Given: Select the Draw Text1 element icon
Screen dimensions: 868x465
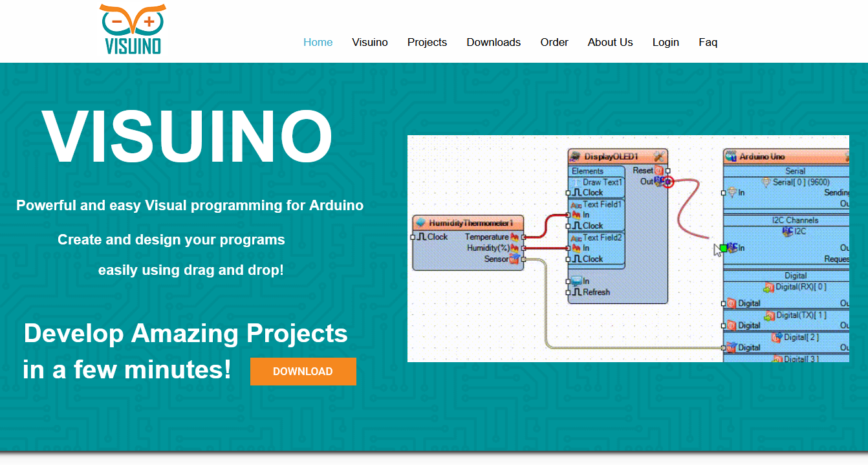Looking at the screenshot, I should [x=576, y=182].
